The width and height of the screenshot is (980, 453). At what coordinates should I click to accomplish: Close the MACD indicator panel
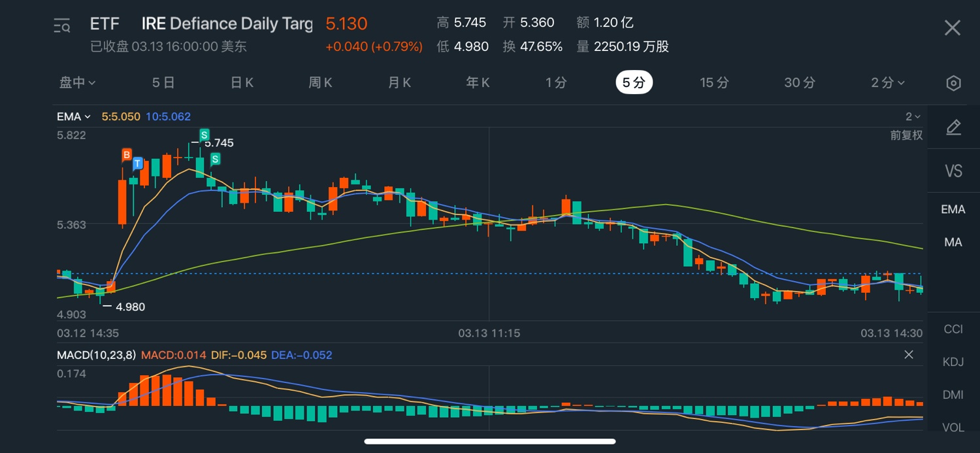tap(908, 355)
